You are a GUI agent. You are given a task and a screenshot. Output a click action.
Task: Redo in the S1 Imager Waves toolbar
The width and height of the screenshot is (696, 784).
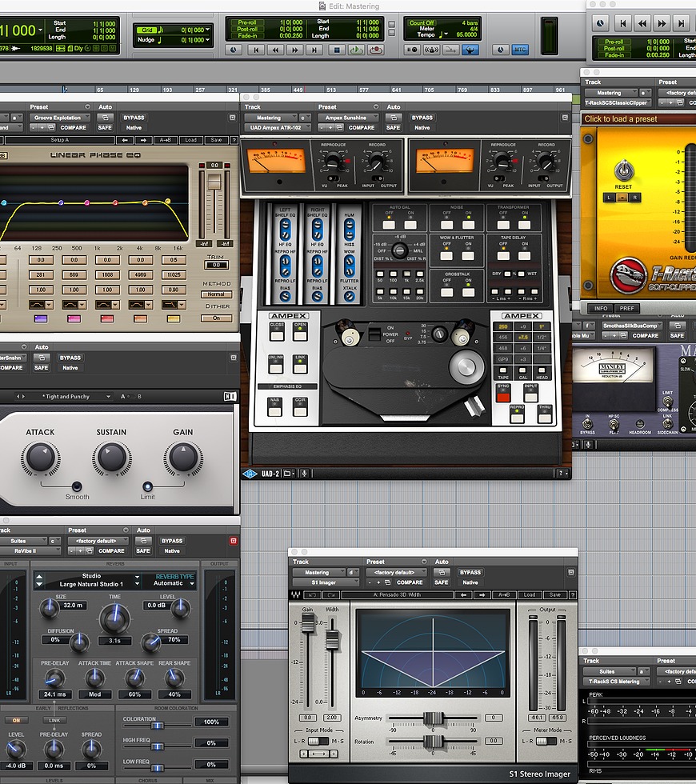[330, 595]
